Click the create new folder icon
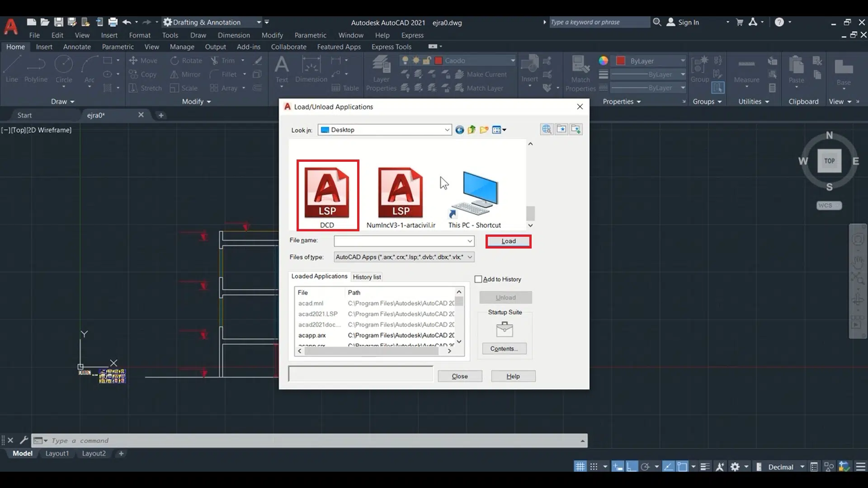Viewport: 868px width, 488px height. (484, 130)
